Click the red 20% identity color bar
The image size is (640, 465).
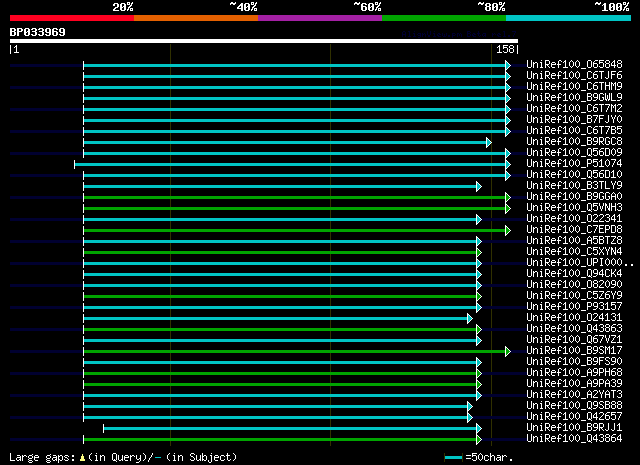click(72, 18)
